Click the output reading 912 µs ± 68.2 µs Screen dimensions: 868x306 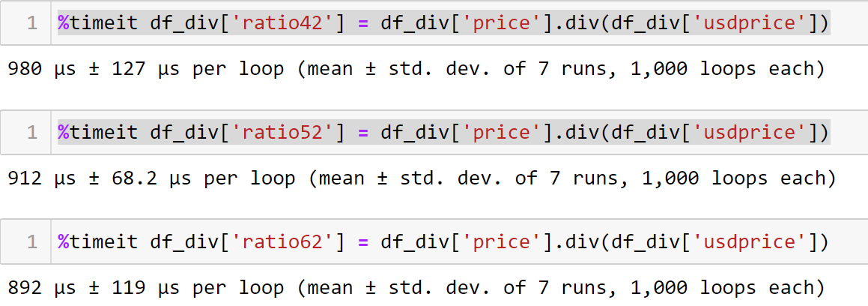[x=419, y=178]
